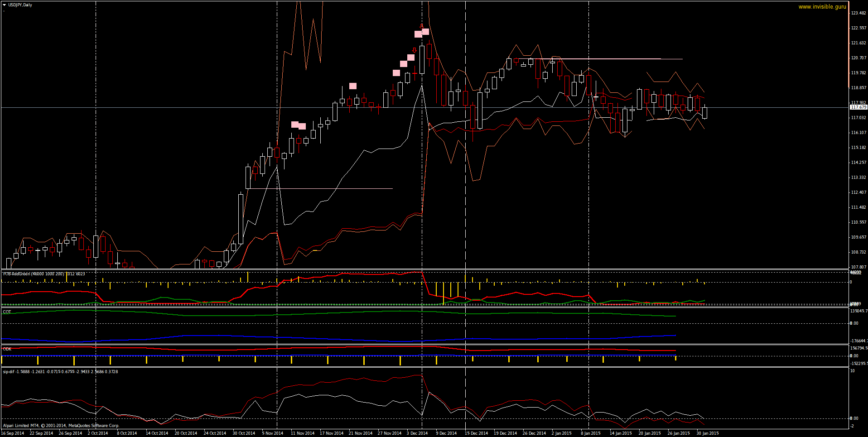Click the 30 Jan 2015 date label

[x=708, y=433]
